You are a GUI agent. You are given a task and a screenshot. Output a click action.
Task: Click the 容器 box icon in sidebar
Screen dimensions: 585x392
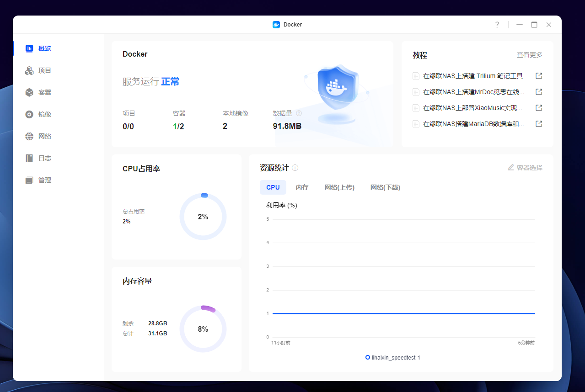tap(29, 92)
